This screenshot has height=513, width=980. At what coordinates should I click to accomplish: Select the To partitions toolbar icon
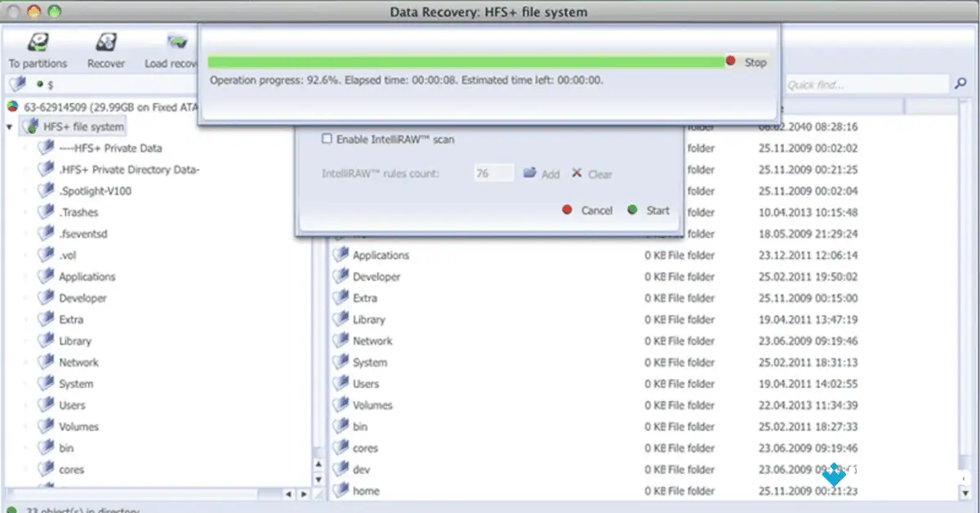(x=38, y=42)
